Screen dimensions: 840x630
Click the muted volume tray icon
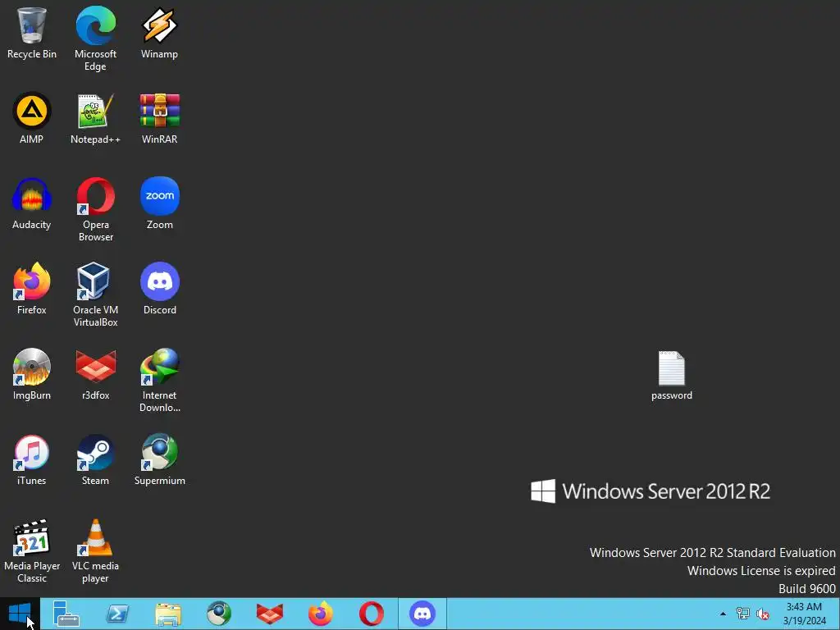click(x=763, y=614)
